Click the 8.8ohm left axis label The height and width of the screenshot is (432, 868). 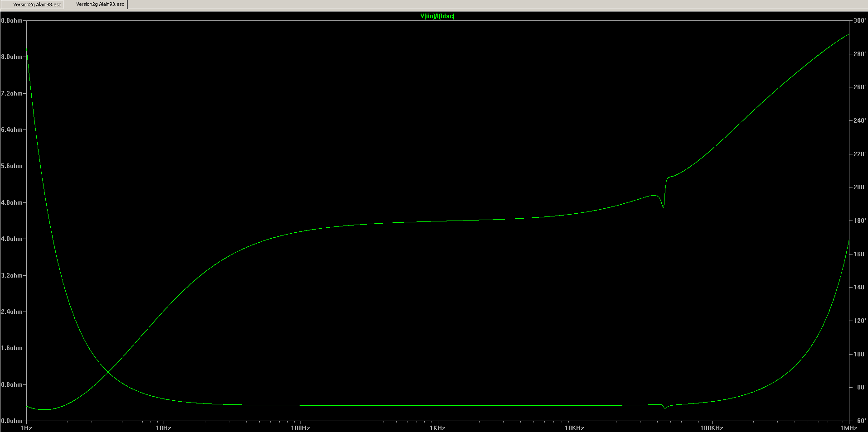pyautogui.click(x=11, y=21)
